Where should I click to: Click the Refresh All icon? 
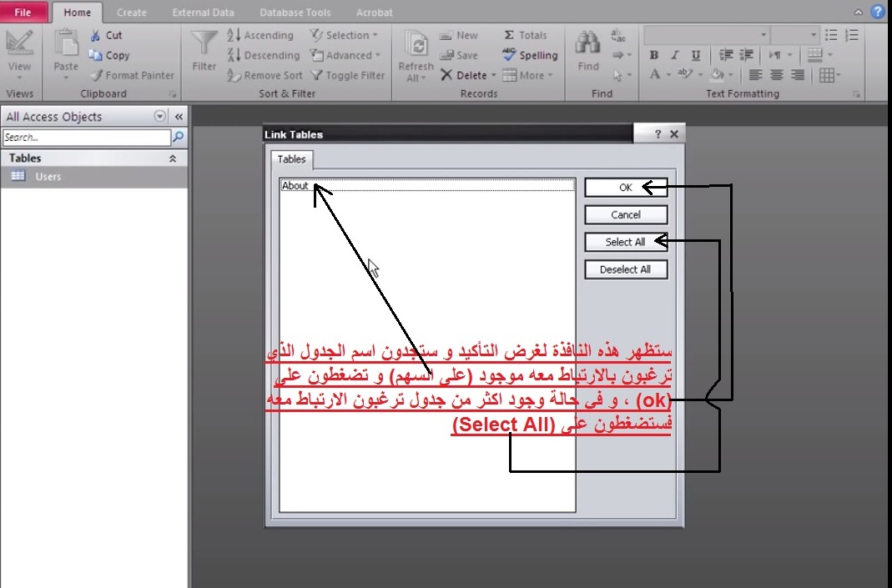(416, 45)
